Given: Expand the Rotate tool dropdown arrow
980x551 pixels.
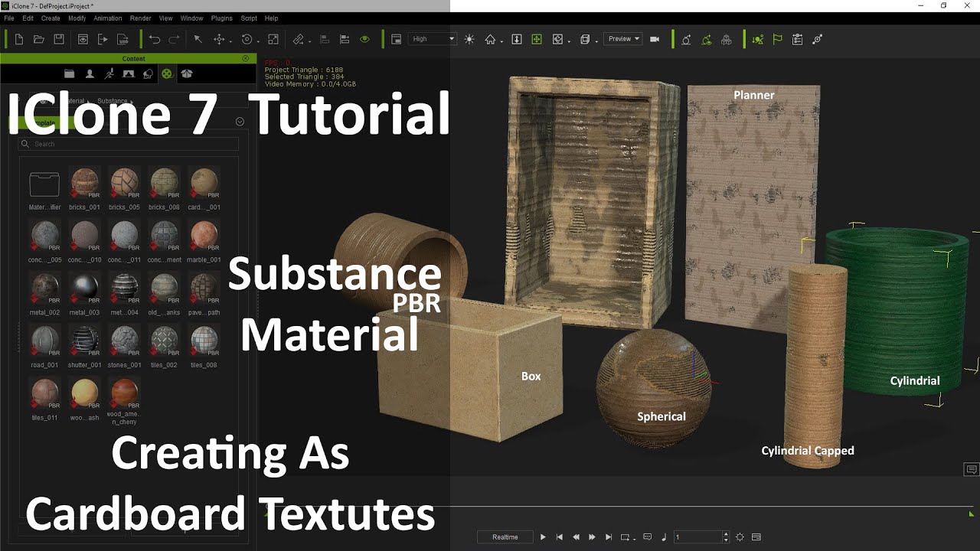Looking at the screenshot, I should pos(258,41).
